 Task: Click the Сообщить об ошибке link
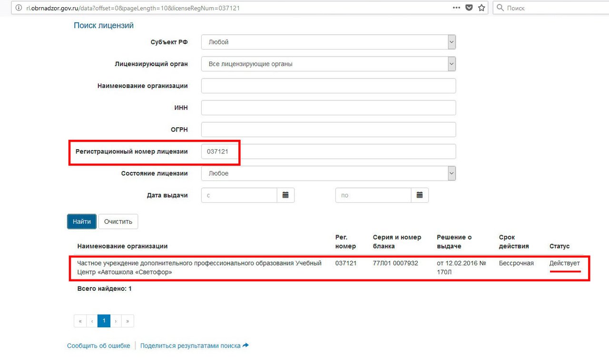[x=98, y=346]
